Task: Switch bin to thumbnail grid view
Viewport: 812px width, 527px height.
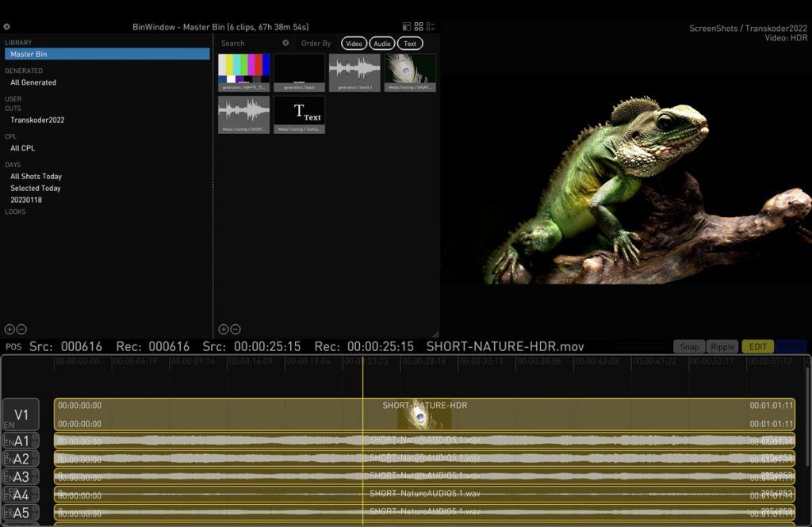Action: [419, 26]
